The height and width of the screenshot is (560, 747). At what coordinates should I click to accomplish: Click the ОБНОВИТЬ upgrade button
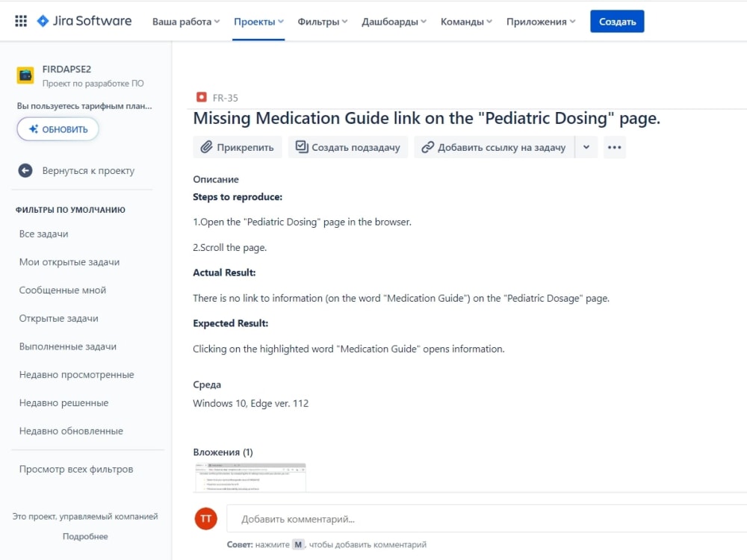(58, 129)
